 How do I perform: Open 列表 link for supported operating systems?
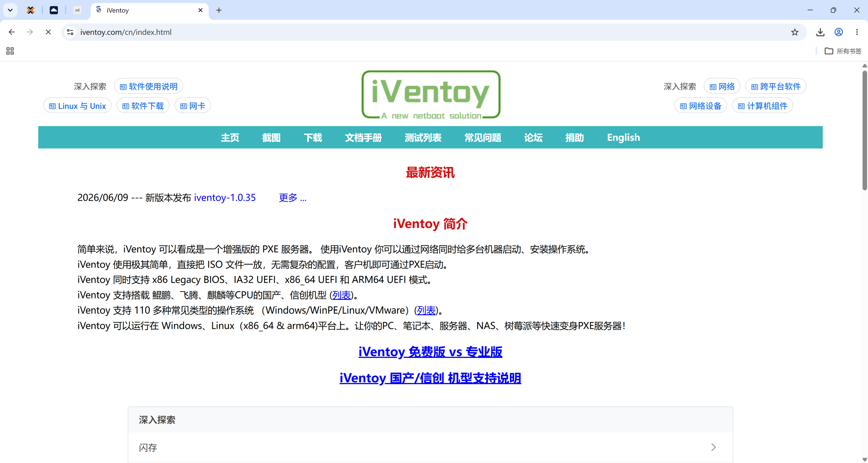[426, 310]
